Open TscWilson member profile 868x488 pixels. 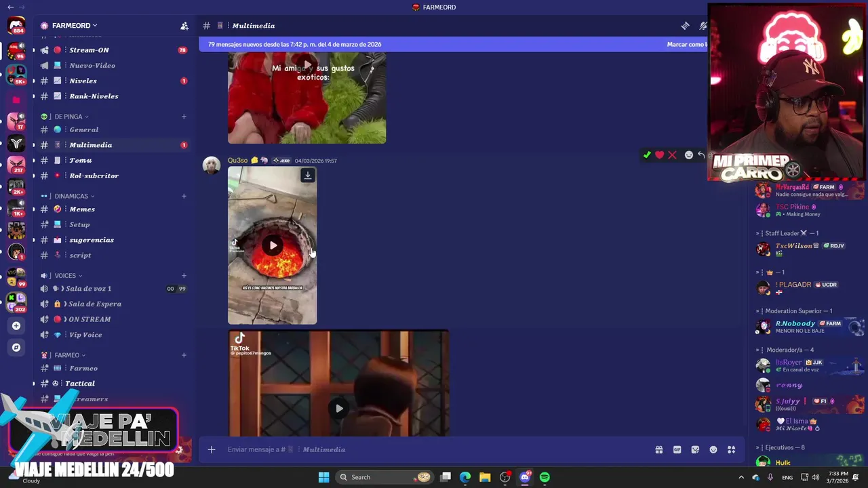point(810,248)
